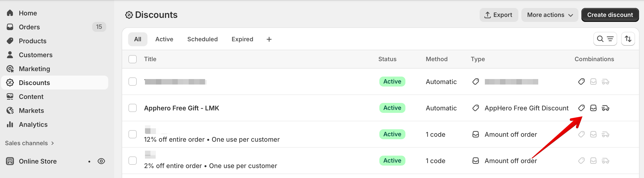Viewport: 644px width, 178px height.
Task: Click the Discounts page header icon
Action: (129, 15)
